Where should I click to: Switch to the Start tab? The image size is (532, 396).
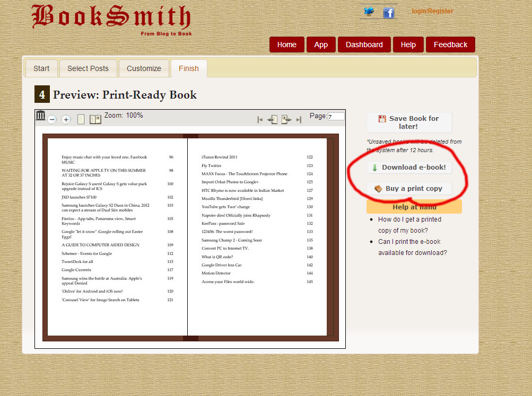click(41, 68)
